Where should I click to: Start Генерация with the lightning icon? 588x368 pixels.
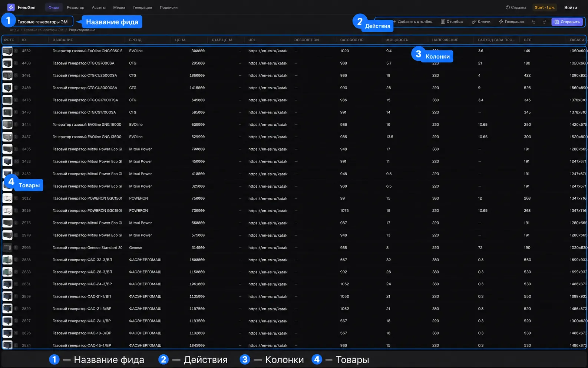511,22
